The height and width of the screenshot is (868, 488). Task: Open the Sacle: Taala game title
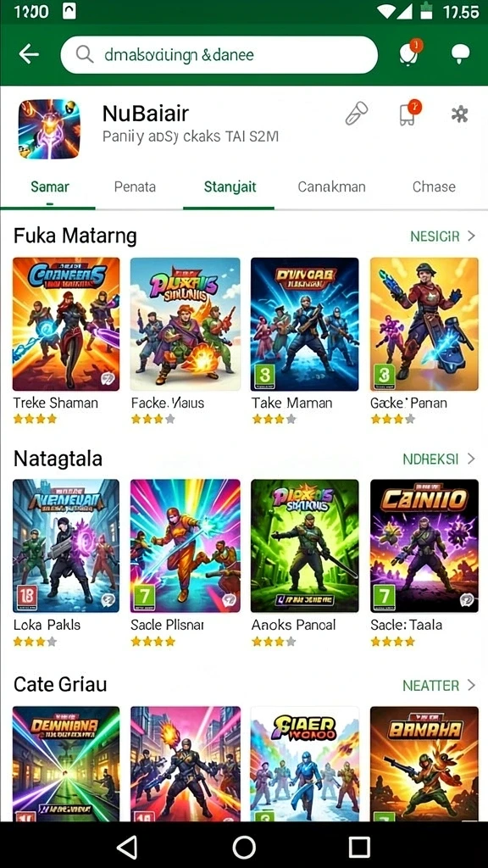(406, 625)
